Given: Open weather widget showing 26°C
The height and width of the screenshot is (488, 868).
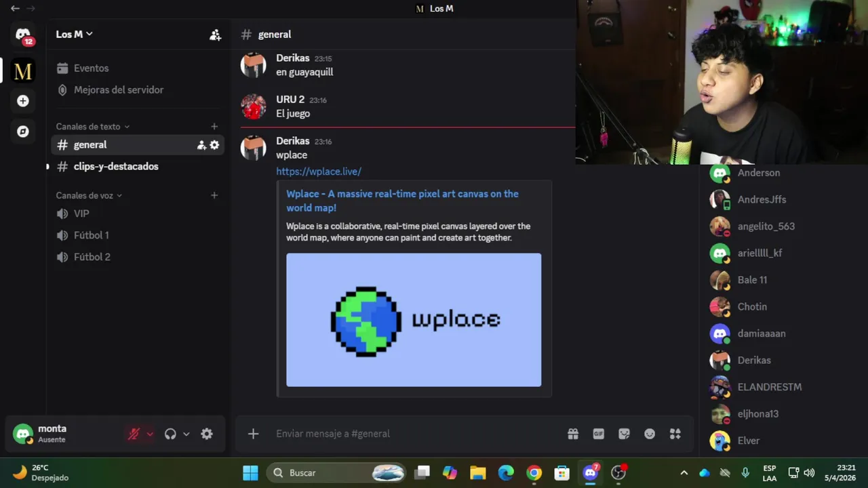Looking at the screenshot, I should 41,473.
